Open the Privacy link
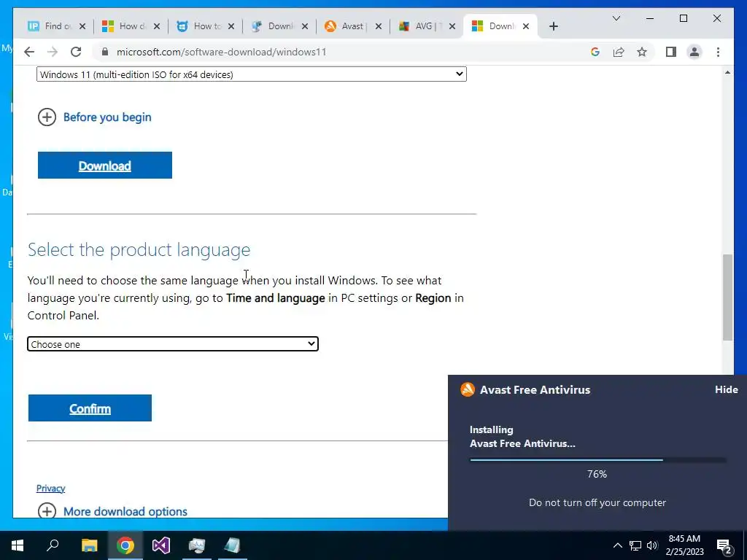This screenshot has height=560, width=747. click(x=50, y=488)
